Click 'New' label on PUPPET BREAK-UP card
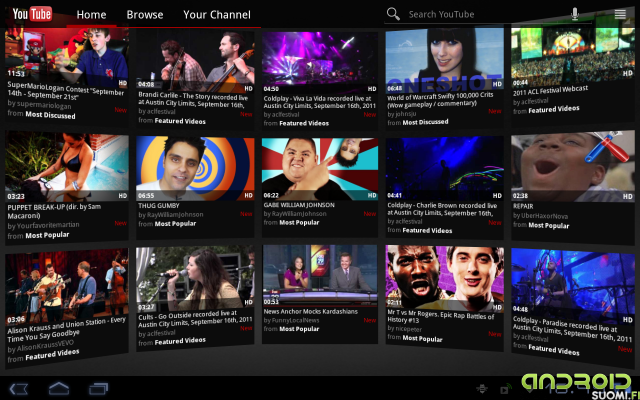The image size is (640, 400). [120, 223]
